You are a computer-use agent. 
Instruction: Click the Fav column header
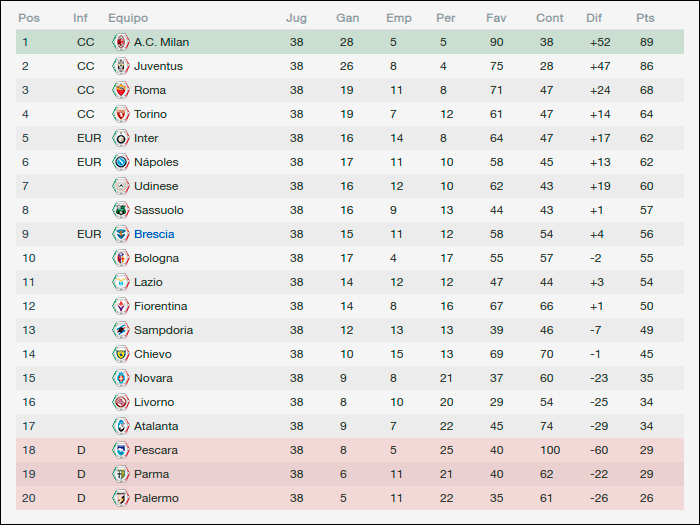pos(496,18)
